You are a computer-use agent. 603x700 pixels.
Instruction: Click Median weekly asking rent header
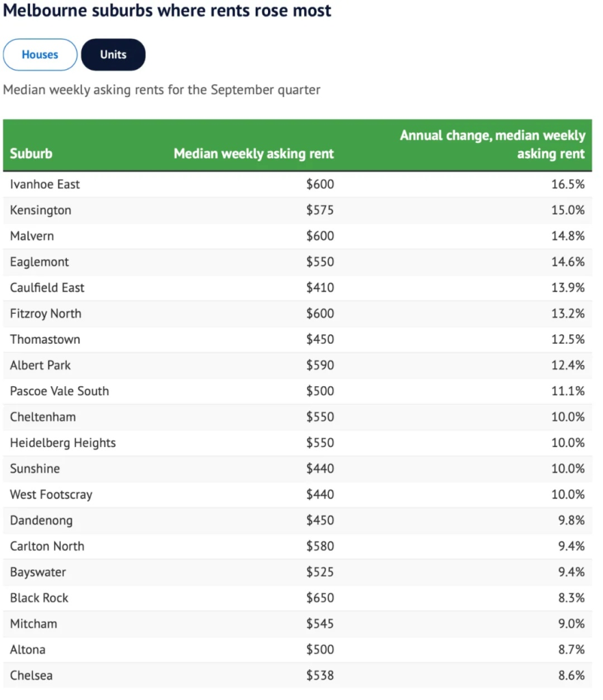tap(254, 153)
